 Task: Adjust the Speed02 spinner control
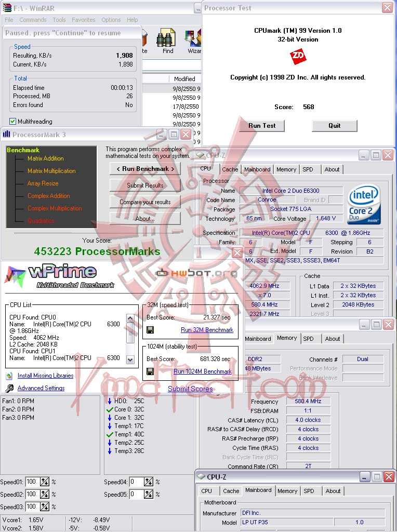(x=45, y=495)
